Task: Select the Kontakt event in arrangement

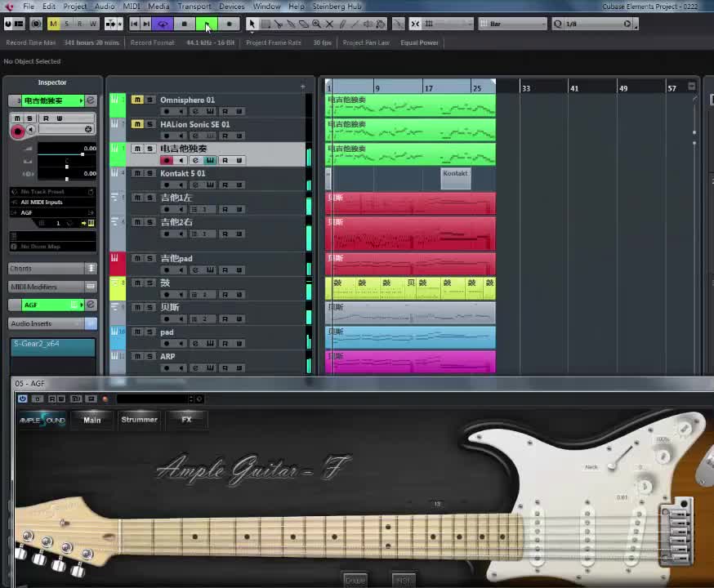Action: [x=455, y=178]
